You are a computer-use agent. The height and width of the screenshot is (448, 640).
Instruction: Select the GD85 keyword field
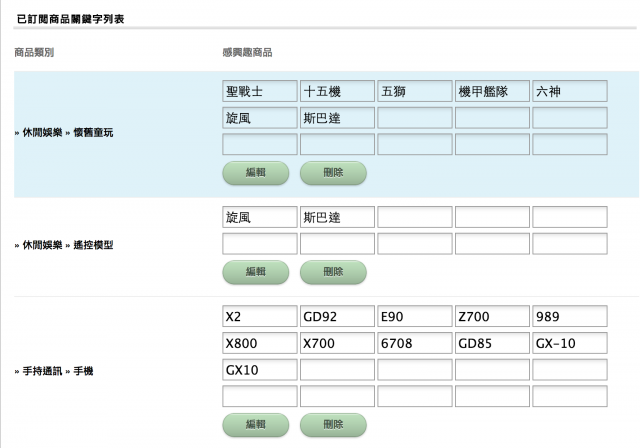coord(492,343)
